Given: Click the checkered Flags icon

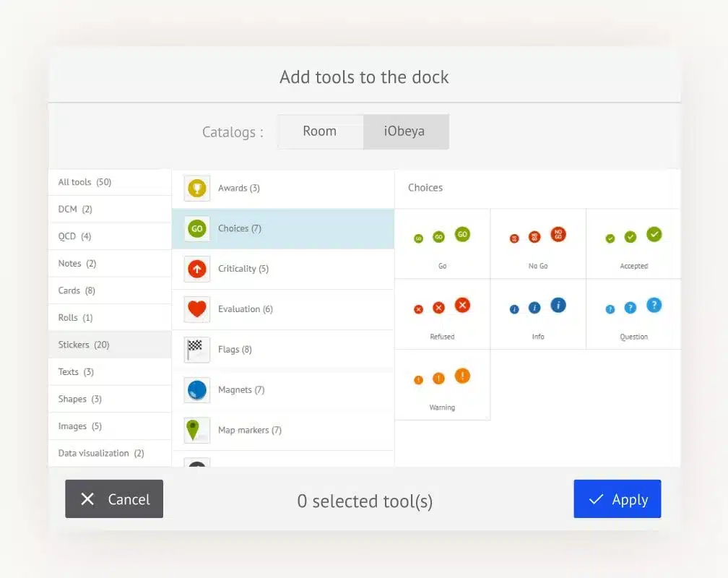Looking at the screenshot, I should pyautogui.click(x=196, y=350).
